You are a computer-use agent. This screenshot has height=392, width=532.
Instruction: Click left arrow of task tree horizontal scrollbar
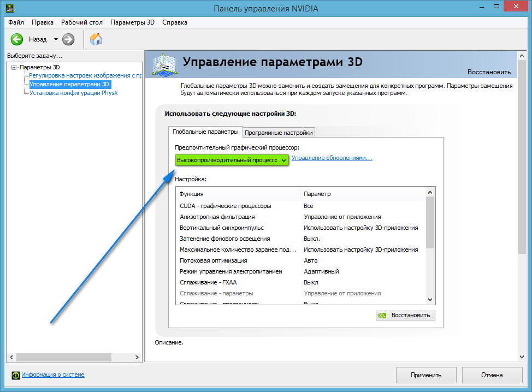click(11, 358)
